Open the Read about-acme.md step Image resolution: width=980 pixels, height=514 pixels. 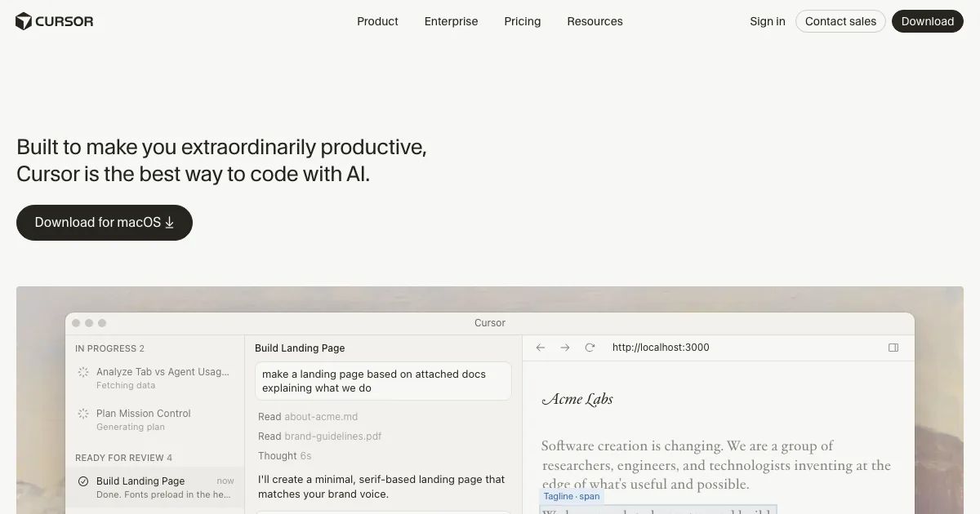[x=308, y=417]
